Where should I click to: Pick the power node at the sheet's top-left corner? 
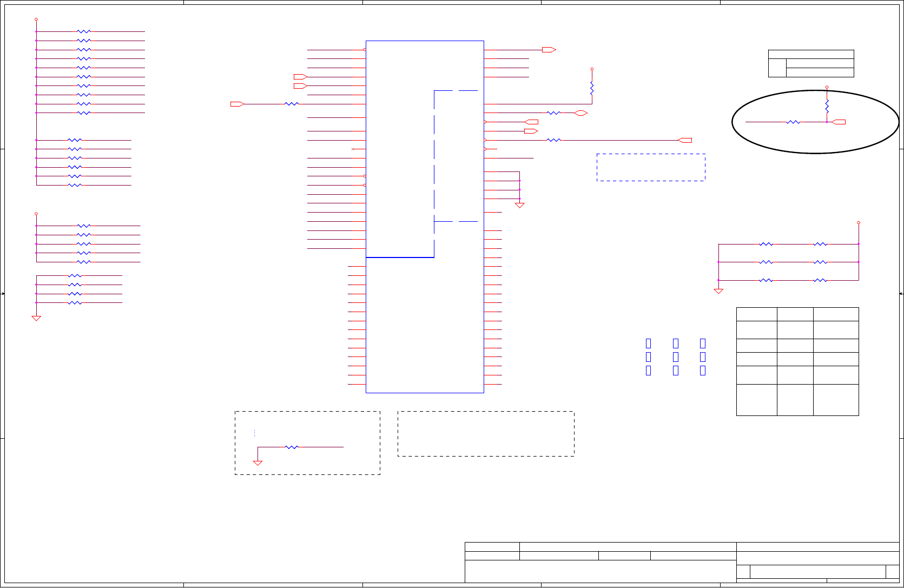click(36, 19)
